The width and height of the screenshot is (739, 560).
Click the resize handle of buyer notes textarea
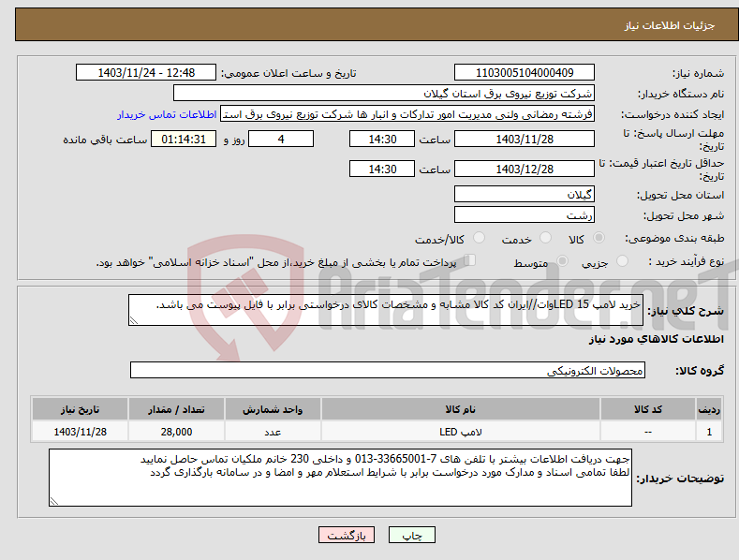click(x=54, y=501)
